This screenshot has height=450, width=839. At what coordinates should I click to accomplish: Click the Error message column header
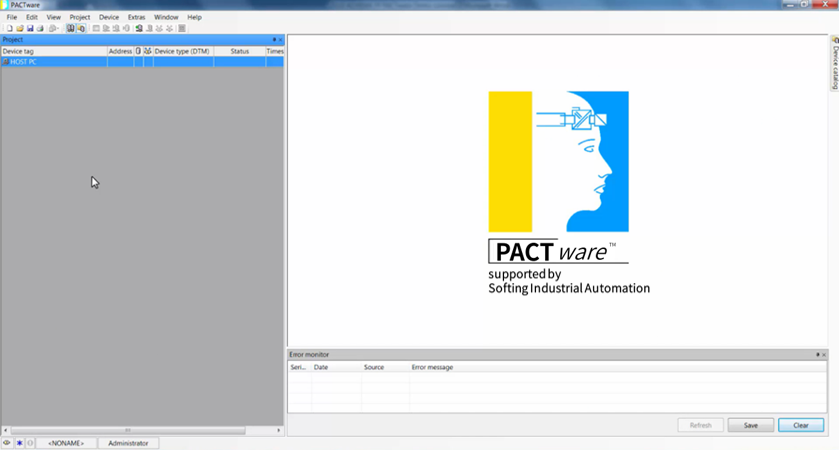[x=618, y=367]
